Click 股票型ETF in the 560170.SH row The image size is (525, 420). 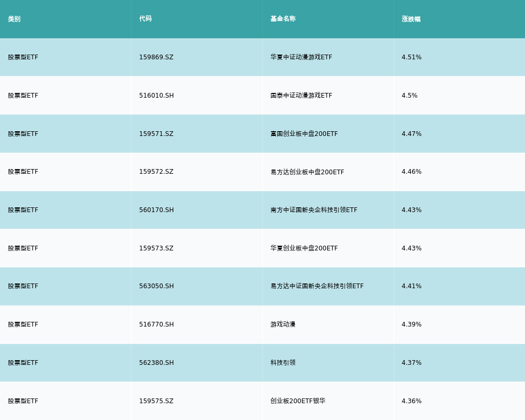pyautogui.click(x=23, y=210)
